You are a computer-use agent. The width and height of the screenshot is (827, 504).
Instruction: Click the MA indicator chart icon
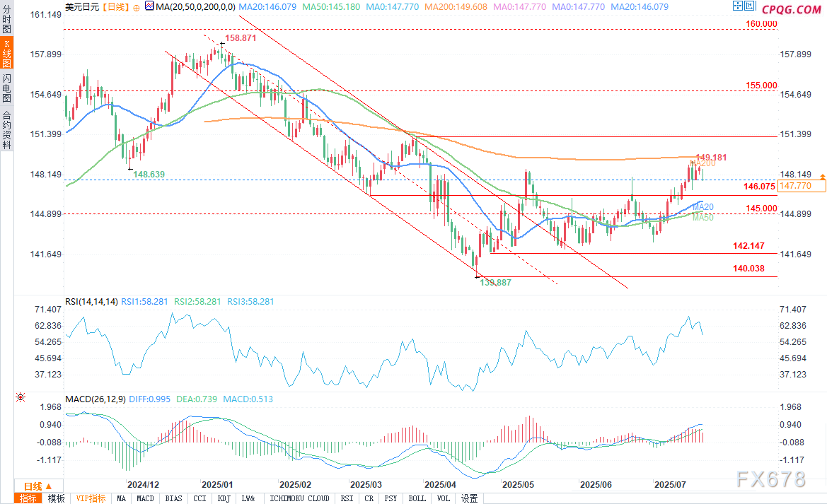149,6
